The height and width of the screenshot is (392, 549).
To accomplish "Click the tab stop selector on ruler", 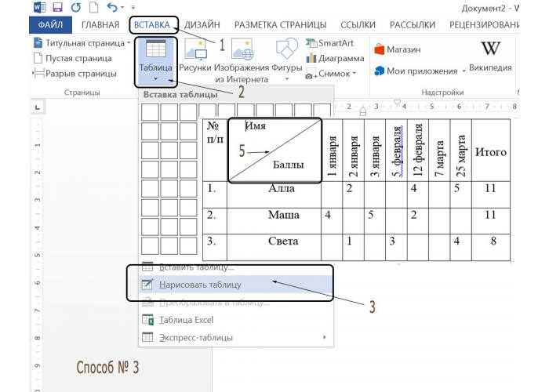I will coord(38,107).
